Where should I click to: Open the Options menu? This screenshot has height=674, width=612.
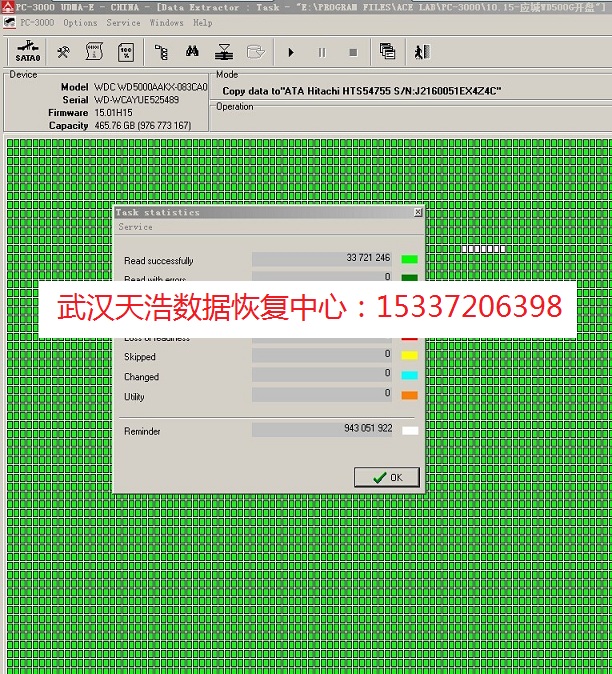pos(80,22)
